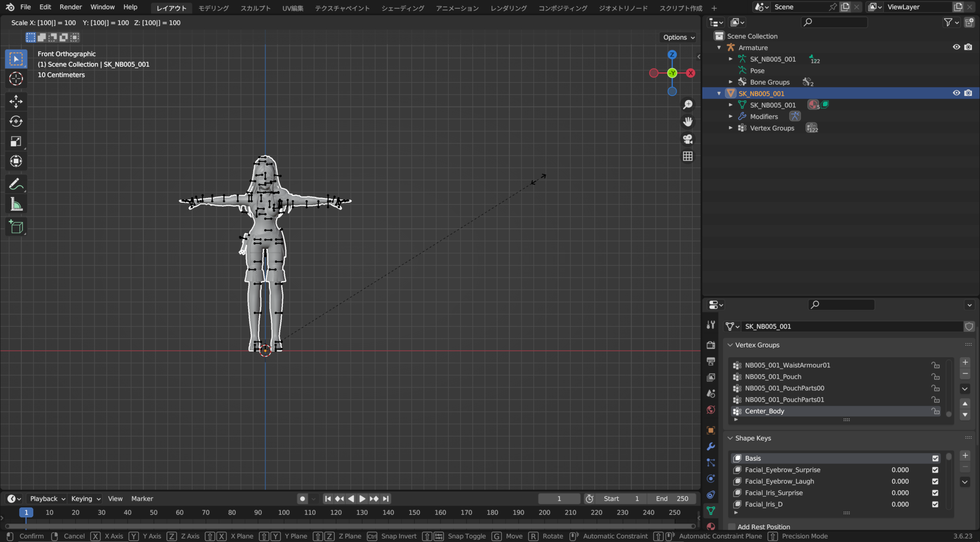
Task: Click the viewport pan hand icon
Action: click(x=688, y=122)
